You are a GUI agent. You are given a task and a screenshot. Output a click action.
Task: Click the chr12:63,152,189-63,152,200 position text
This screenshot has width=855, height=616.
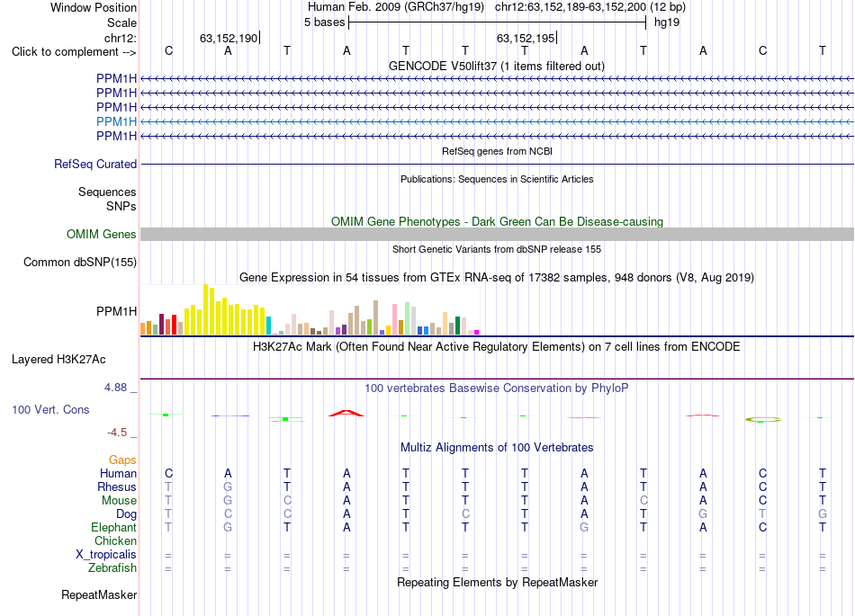coord(571,7)
